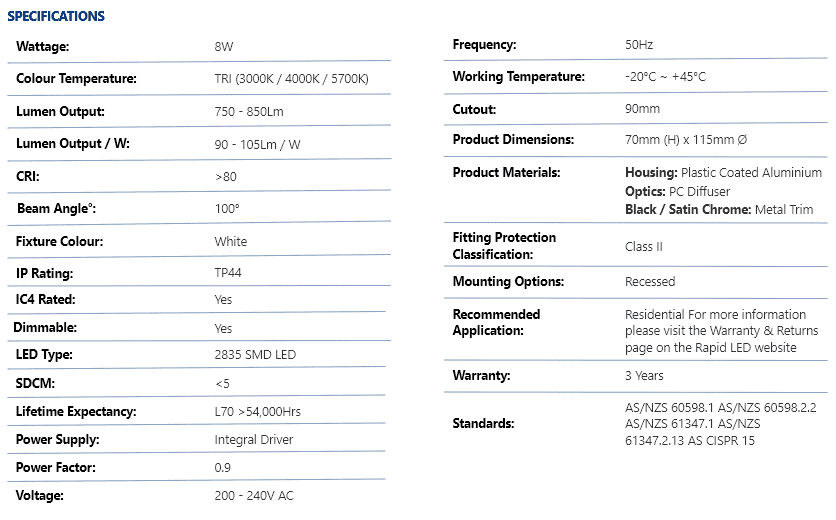836x520 pixels.
Task: Click the SPECIFICATIONS heading
Action: pos(56,16)
